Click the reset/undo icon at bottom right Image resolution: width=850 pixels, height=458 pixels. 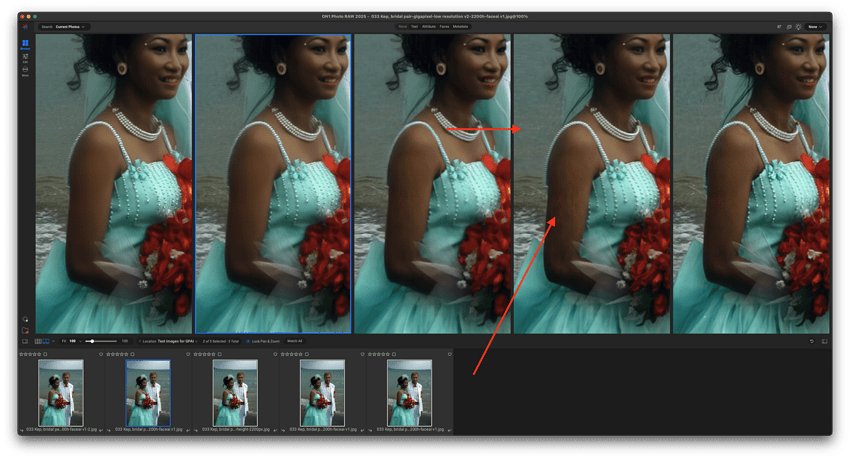click(812, 341)
